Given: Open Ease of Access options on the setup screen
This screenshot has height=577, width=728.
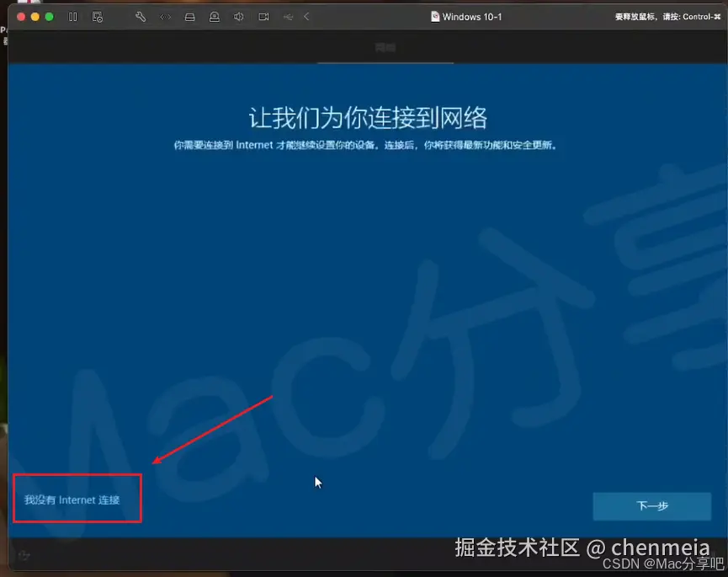Looking at the screenshot, I should point(24,556).
